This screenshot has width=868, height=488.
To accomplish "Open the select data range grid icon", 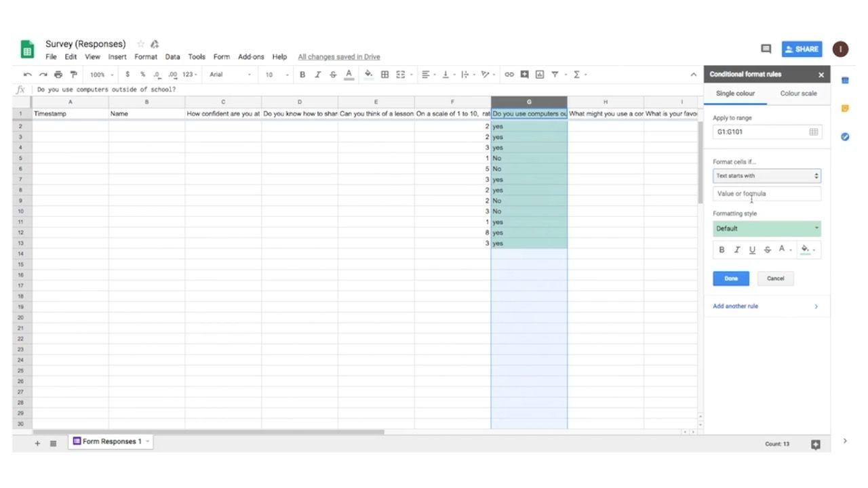I will click(x=813, y=132).
